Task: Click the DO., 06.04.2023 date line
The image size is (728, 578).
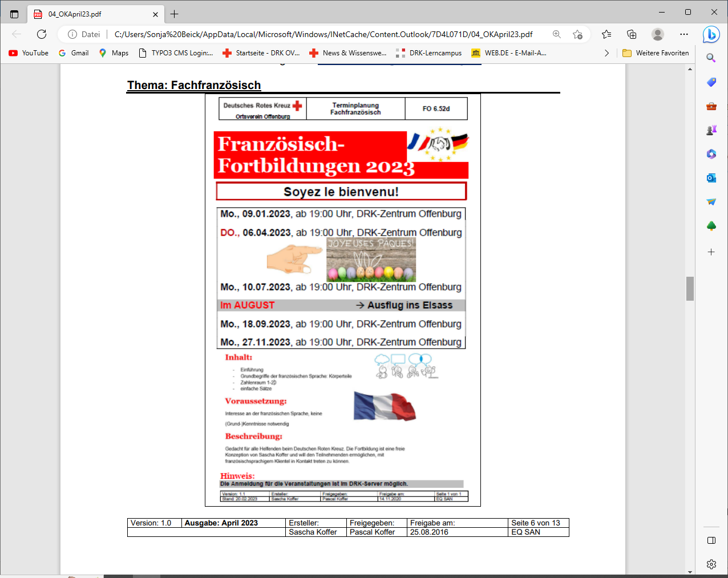Action: point(341,233)
